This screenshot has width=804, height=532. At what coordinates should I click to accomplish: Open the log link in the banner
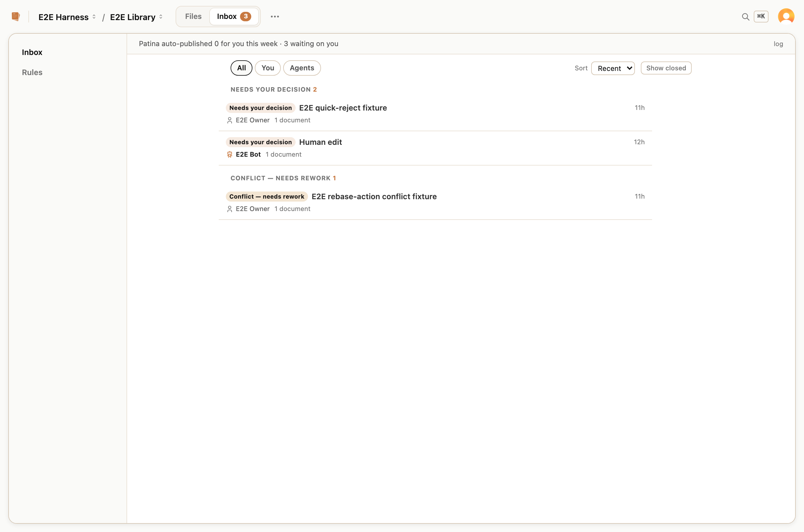pyautogui.click(x=778, y=44)
